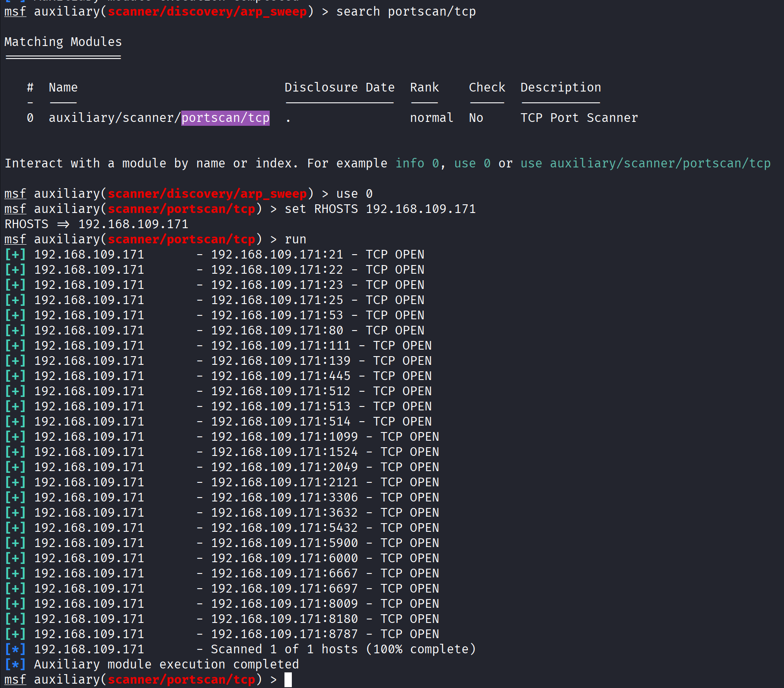Click the port 3306 TCP OPEN result
Screen dimensions: 784x688
pos(222,497)
